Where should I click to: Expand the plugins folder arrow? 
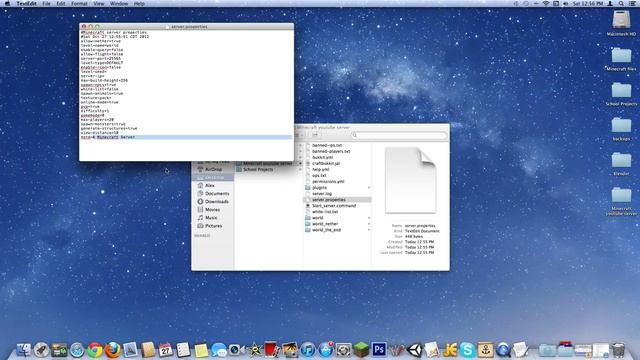coord(369,187)
